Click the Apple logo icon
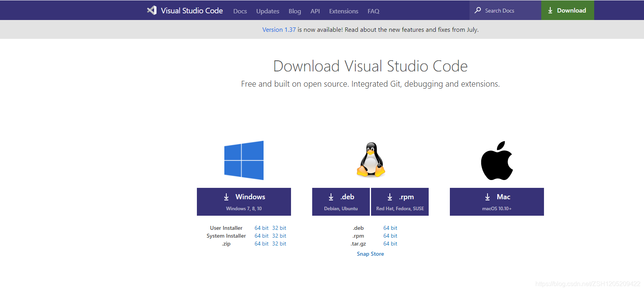The height and width of the screenshot is (291, 644). 497,160
